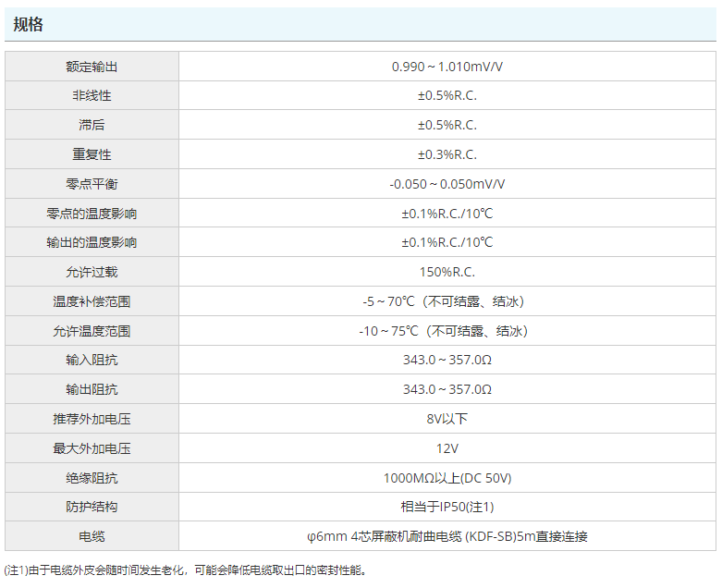
Task: Click the 电缆 label cell
Action: pos(92,536)
